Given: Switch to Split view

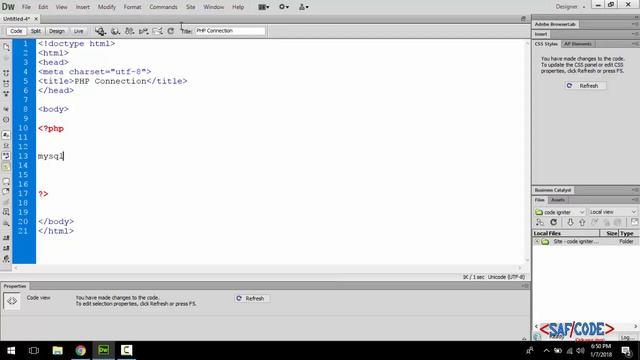Looking at the screenshot, I should tap(36, 31).
